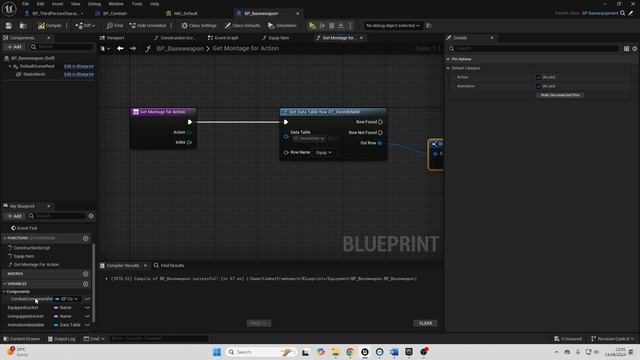Click the Save blueprint icon in toolbar

pyautogui.click(x=9, y=26)
